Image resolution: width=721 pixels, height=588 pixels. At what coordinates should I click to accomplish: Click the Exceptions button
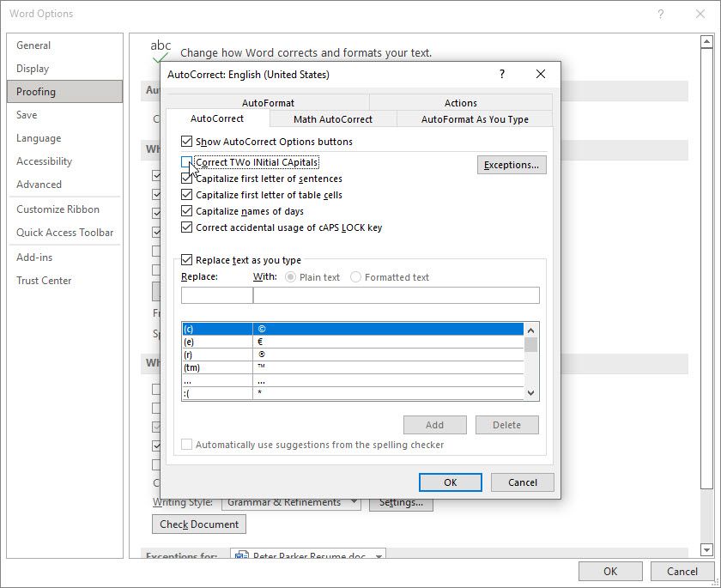[512, 164]
